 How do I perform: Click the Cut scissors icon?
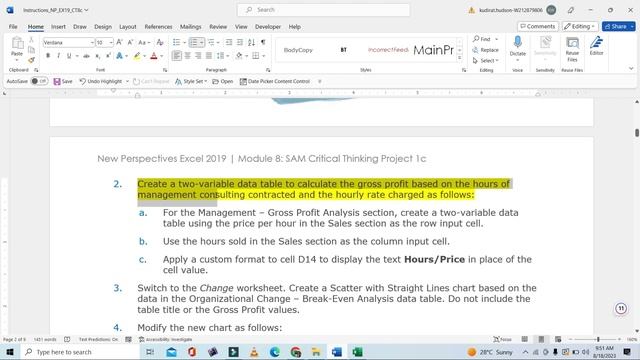coord(31,40)
